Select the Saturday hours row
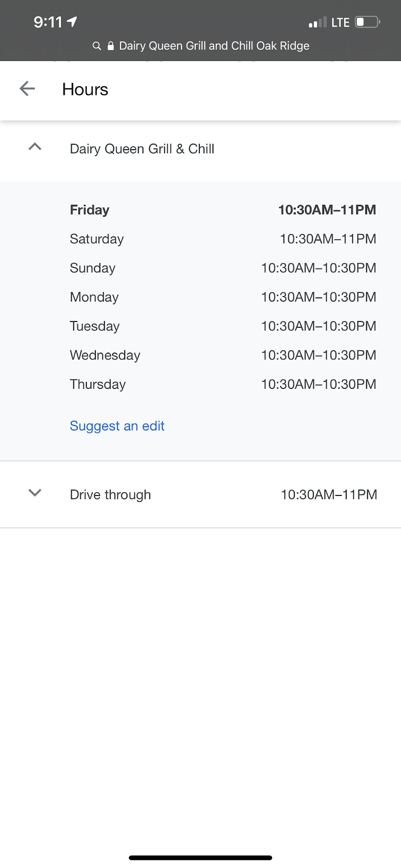The height and width of the screenshot is (868, 401). pyautogui.click(x=222, y=239)
